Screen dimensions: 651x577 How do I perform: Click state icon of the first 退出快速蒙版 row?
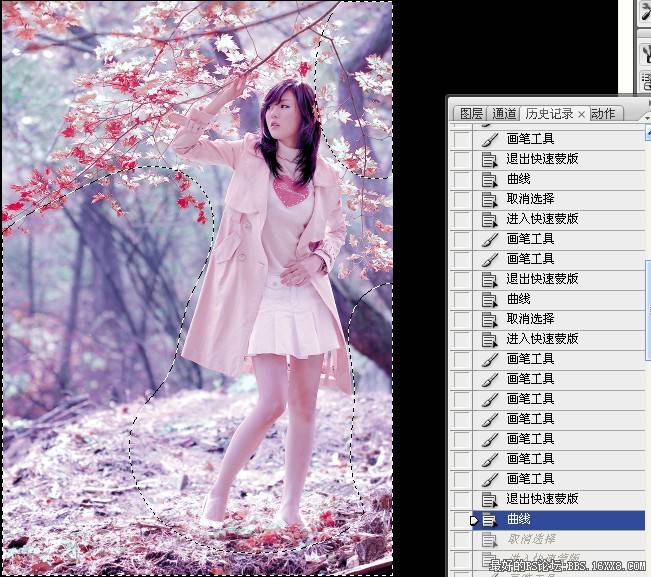tap(489, 159)
